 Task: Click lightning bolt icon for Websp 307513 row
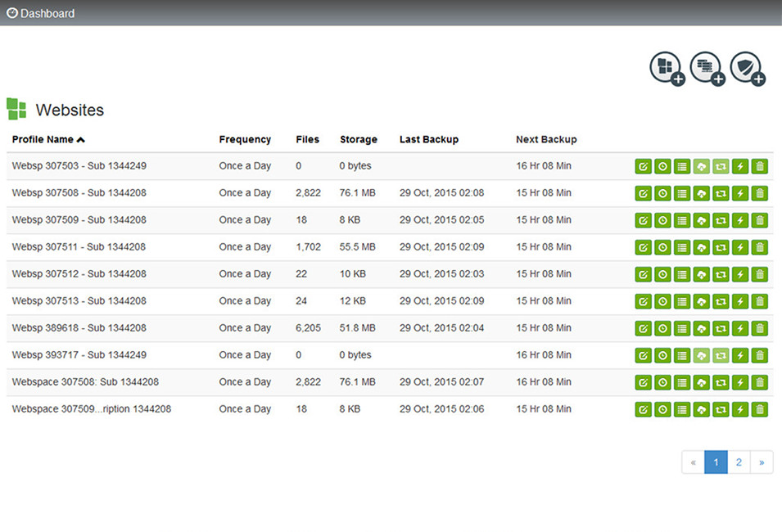pyautogui.click(x=740, y=302)
